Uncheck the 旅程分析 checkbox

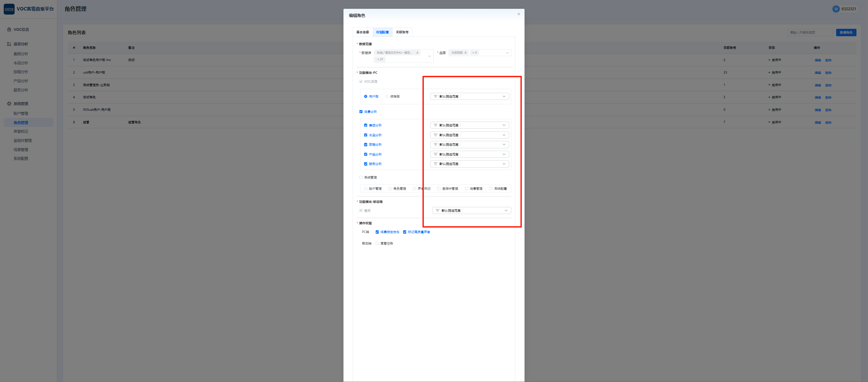pos(366,145)
